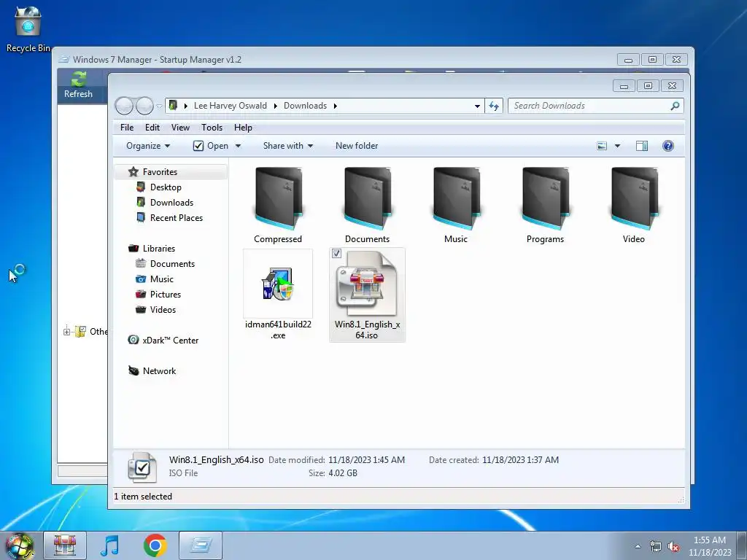Viewport: 747px width, 560px height.
Task: Click the muted volume tray icon
Action: 673,547
